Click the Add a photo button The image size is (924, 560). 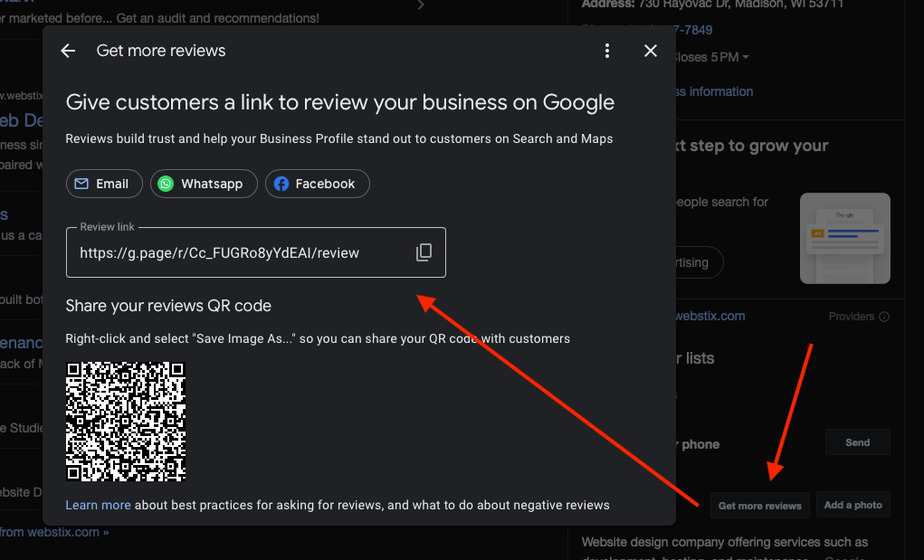[x=853, y=505]
